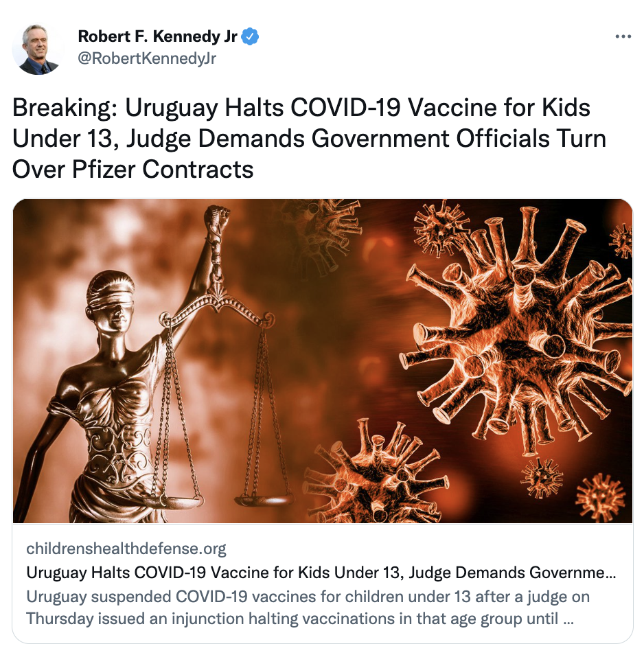Select the "Over Pfizer Contracts" tweet line
Image resolution: width=644 pixels, height=655 pixels.
click(133, 169)
